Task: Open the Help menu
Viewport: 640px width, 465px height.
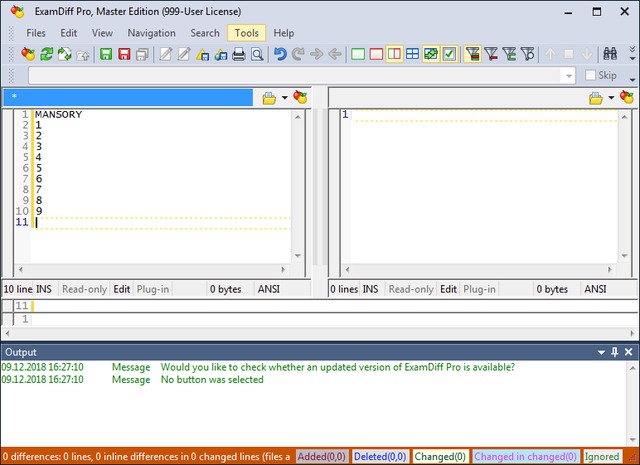Action: coord(284,33)
